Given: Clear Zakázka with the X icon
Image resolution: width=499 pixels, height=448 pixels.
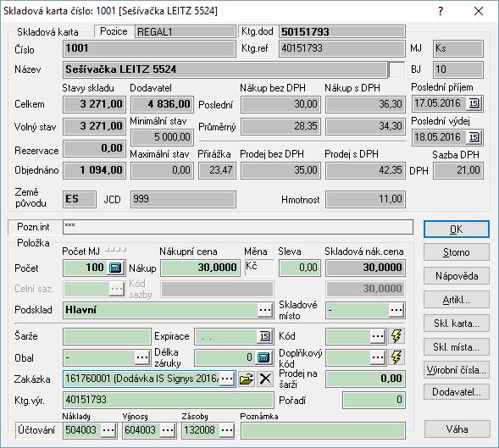Looking at the screenshot, I should coord(265,379).
